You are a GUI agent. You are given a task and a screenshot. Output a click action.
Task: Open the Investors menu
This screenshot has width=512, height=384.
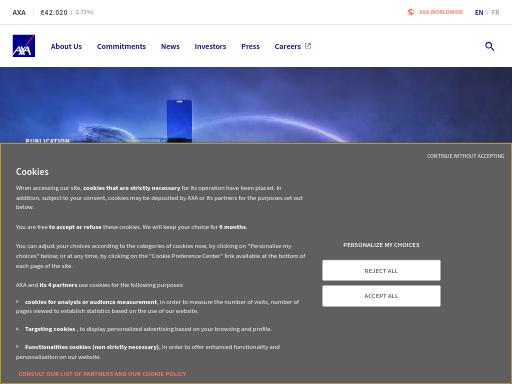tap(210, 46)
